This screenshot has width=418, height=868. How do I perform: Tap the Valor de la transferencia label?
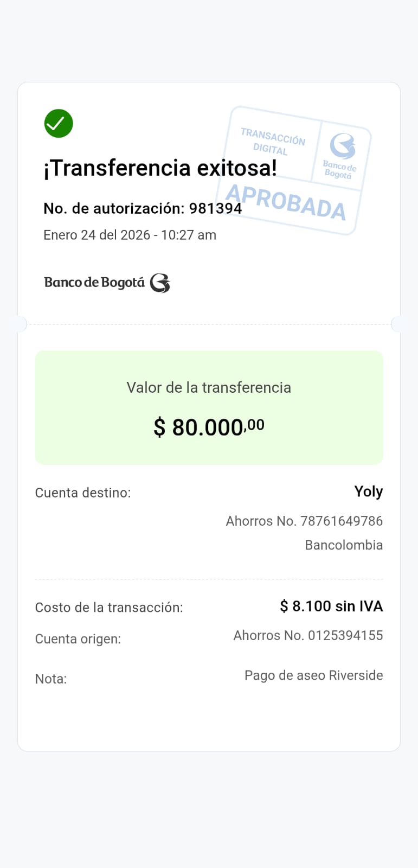(209, 387)
